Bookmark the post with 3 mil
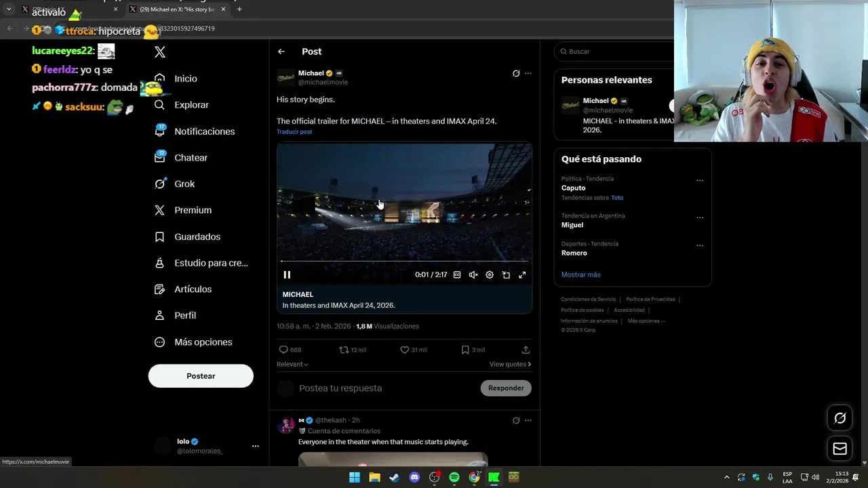868x488 pixels. coord(473,350)
